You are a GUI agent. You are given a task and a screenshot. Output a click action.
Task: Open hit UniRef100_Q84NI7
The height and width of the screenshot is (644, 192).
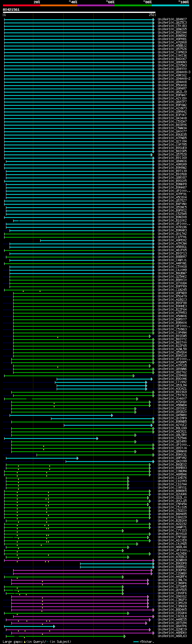coord(172,19)
